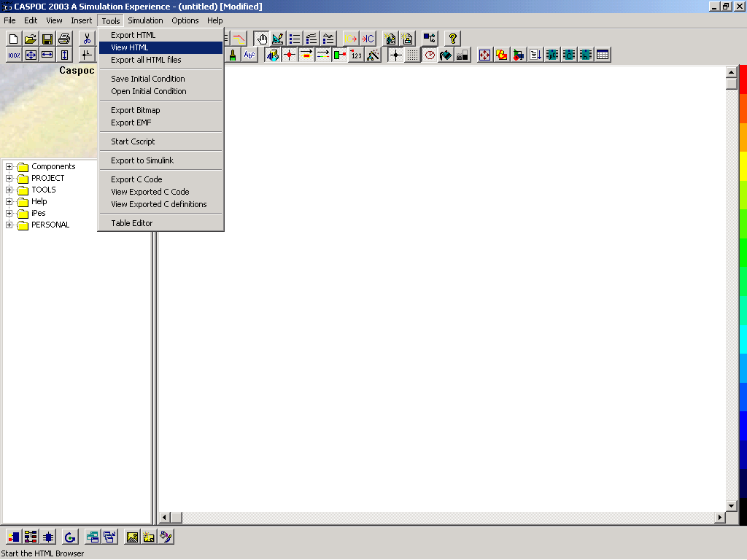Expand the iPes folder
The width and height of the screenshot is (747, 560).
[9, 214]
